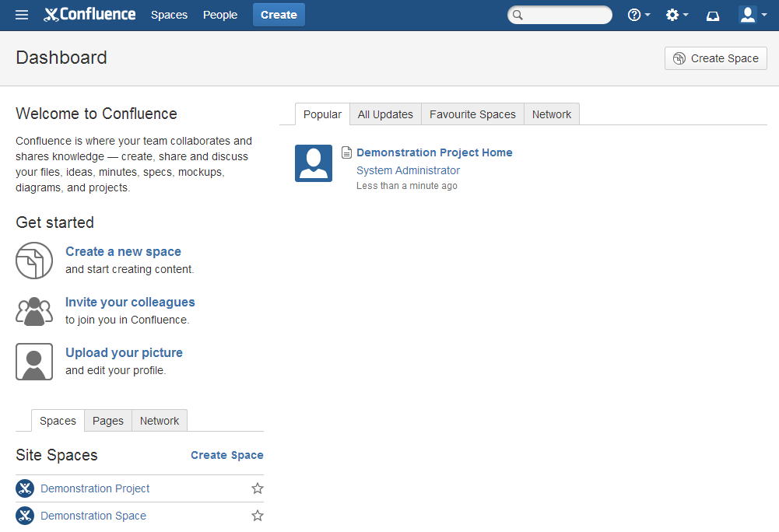Favourite Demonstration Project with star
Viewport: 779px width, 532px height.
258,488
